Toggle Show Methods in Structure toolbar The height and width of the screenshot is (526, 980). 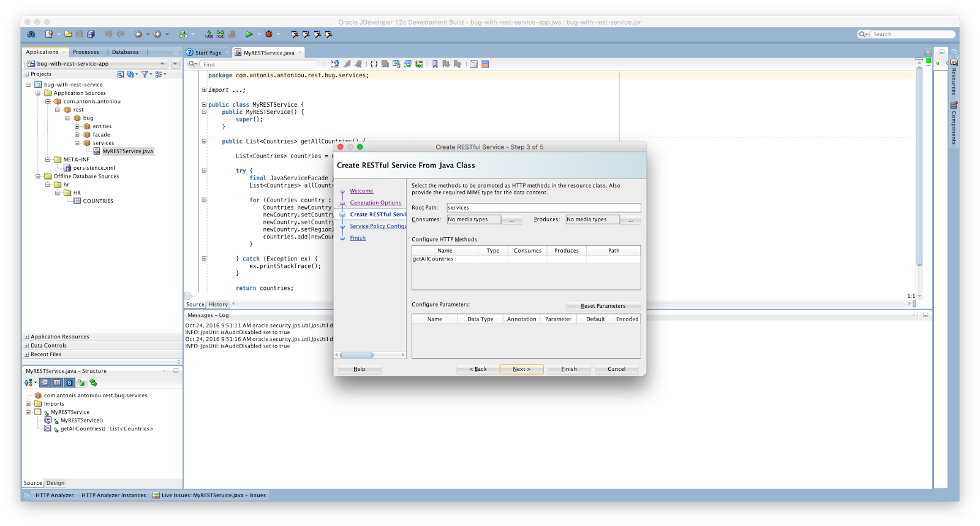tap(45, 383)
